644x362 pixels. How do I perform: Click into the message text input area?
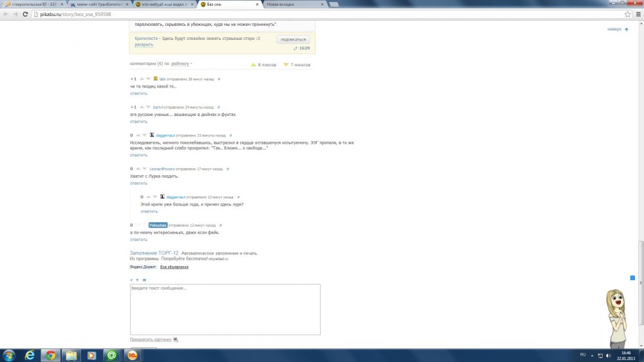[225, 309]
